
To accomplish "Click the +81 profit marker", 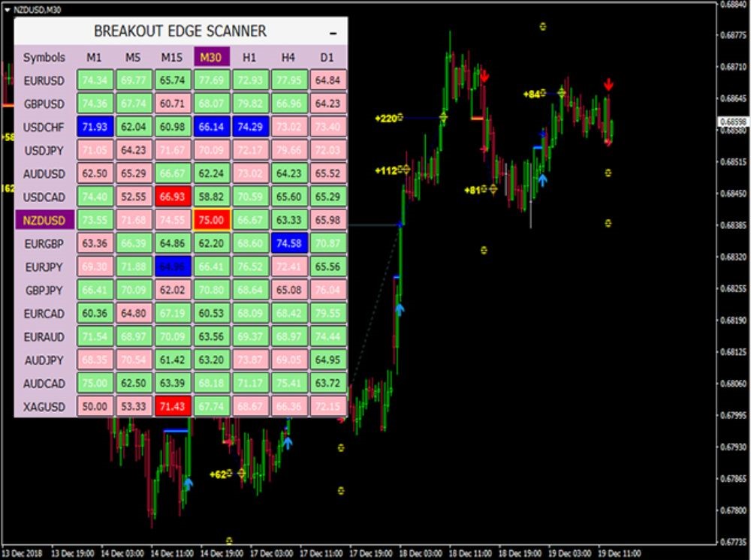I will point(473,190).
